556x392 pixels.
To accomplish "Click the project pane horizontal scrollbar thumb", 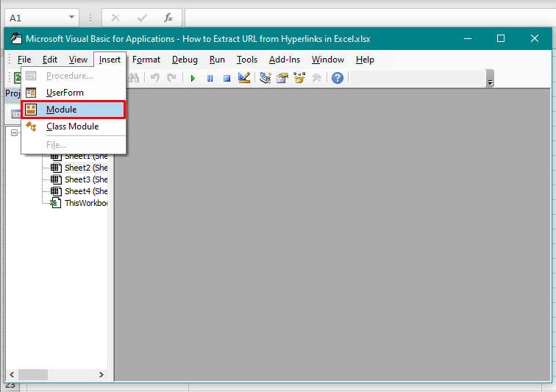I will tap(33, 374).
